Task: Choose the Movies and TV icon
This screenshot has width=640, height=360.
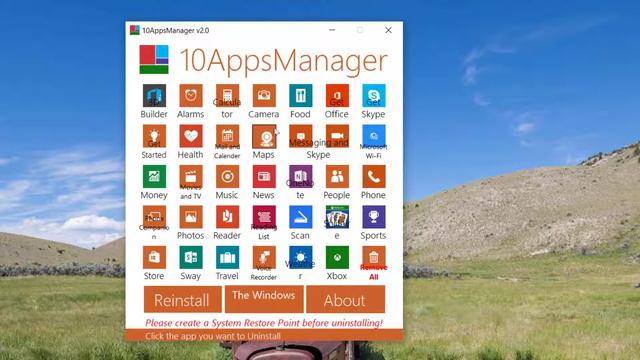Action: pyautogui.click(x=191, y=176)
